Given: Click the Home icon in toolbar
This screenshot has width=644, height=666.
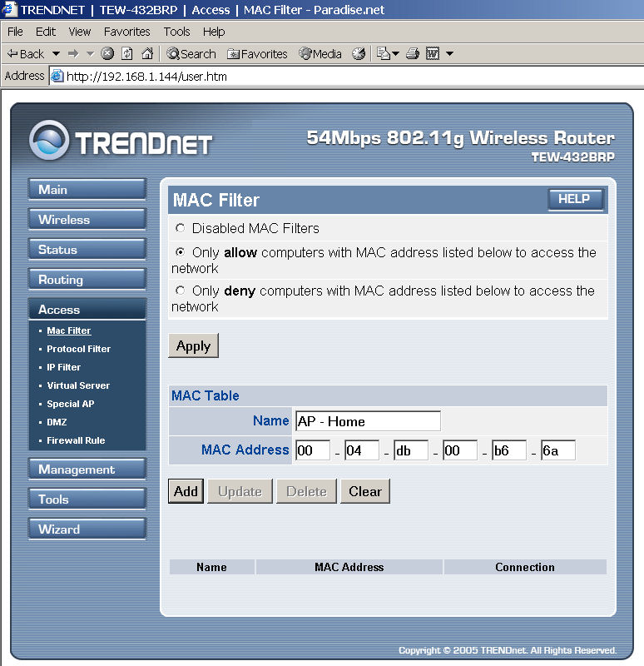Looking at the screenshot, I should click(x=147, y=53).
